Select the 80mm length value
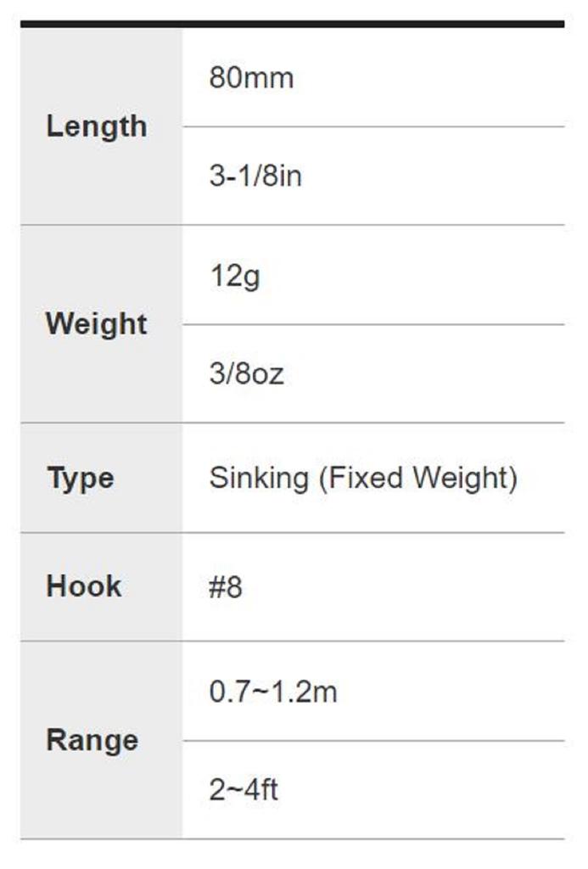 tap(251, 78)
